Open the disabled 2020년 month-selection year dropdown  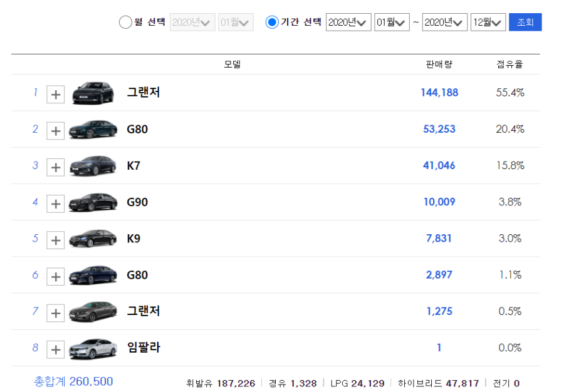192,23
